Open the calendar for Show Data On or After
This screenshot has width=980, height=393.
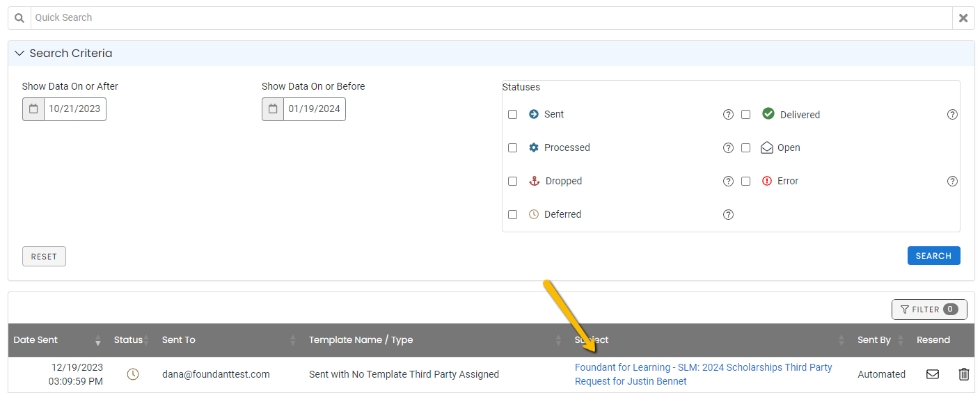click(33, 109)
